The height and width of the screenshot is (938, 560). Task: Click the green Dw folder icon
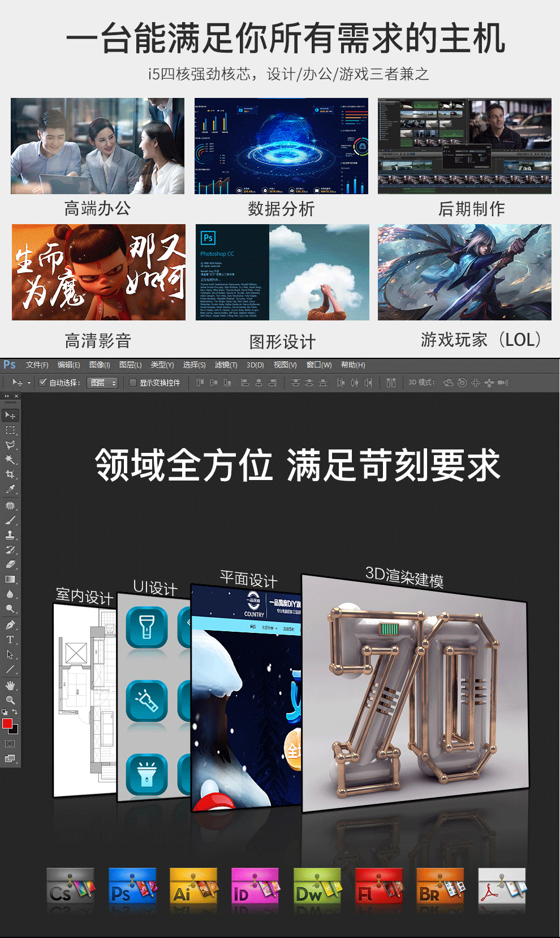(x=317, y=885)
